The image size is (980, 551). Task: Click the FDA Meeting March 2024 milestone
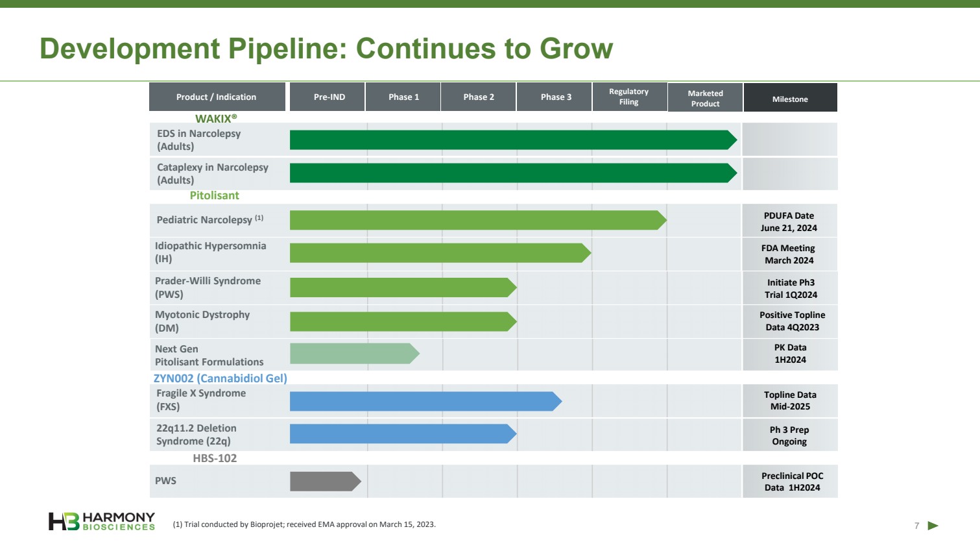(789, 254)
